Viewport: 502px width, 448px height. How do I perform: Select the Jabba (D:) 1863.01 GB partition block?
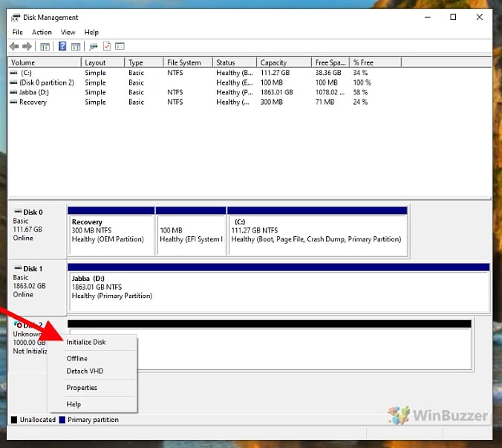[278, 288]
